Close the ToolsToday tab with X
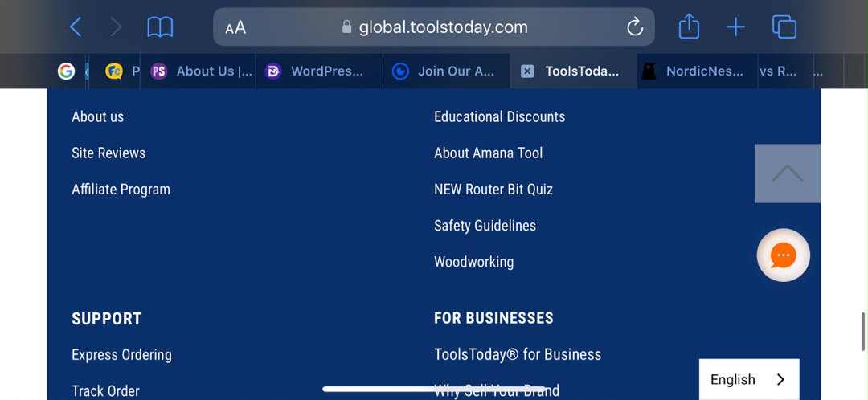 point(527,71)
